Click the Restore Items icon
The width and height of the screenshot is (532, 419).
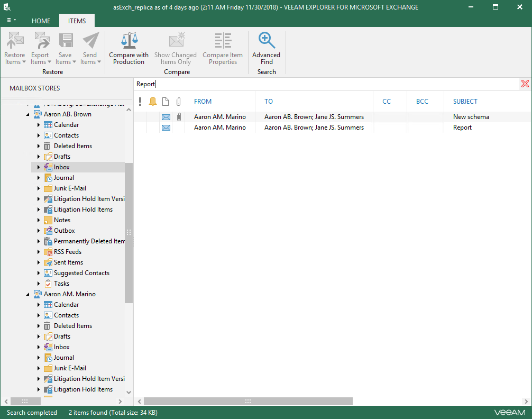(15, 40)
